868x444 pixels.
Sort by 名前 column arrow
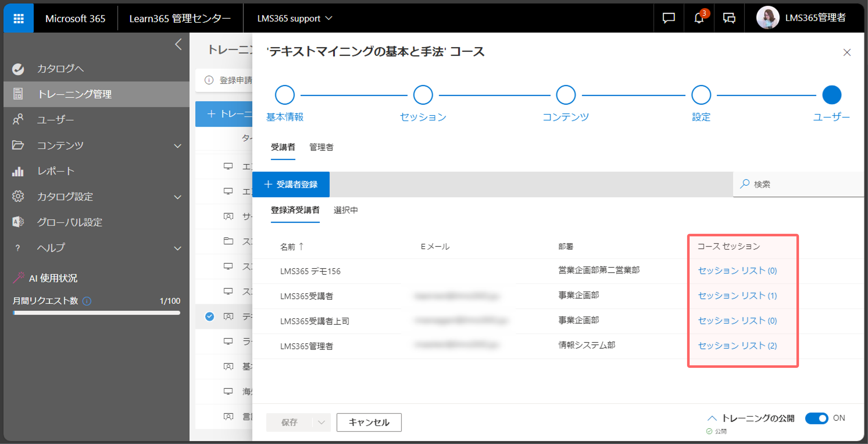pos(301,246)
